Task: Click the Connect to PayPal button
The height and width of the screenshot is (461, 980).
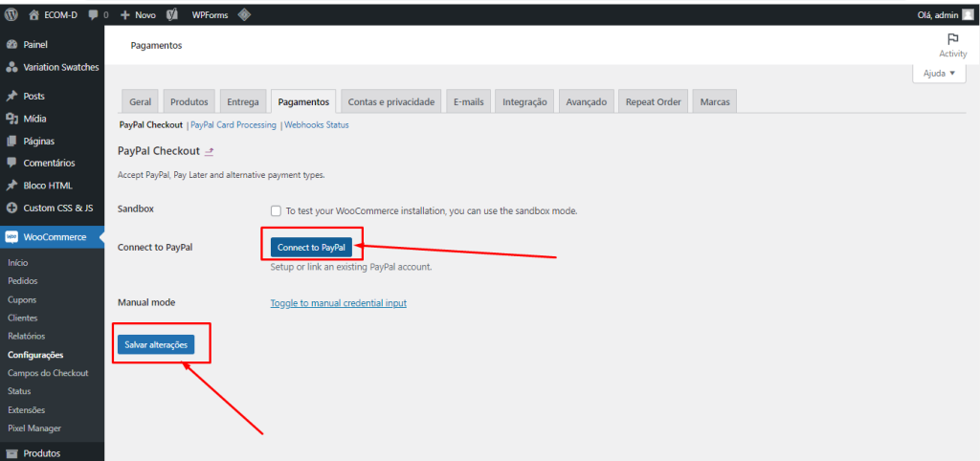Action: (311, 248)
